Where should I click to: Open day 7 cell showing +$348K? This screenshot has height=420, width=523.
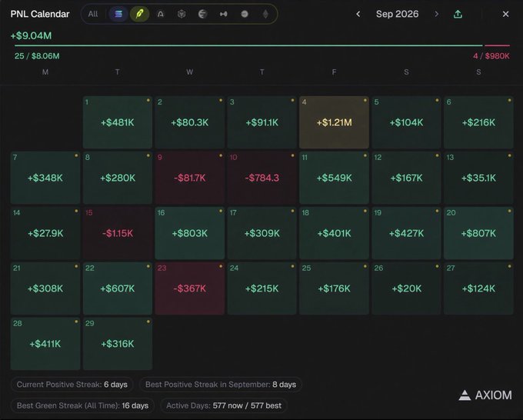coord(45,178)
